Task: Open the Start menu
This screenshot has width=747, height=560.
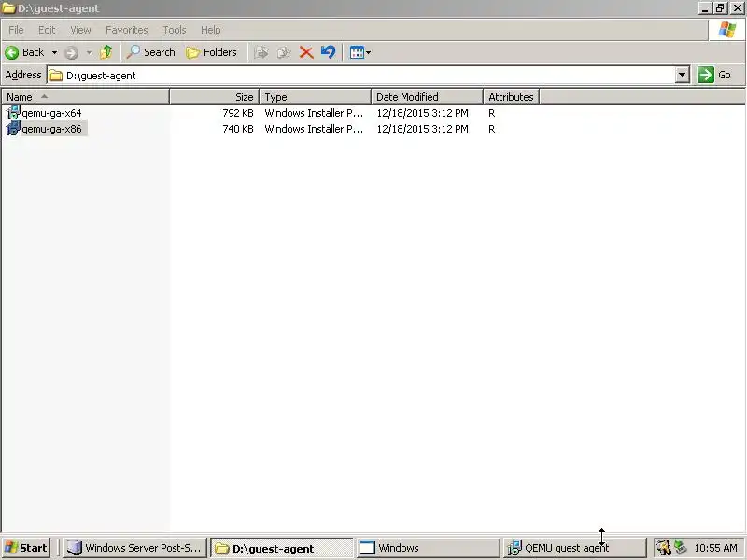Action: point(25,548)
